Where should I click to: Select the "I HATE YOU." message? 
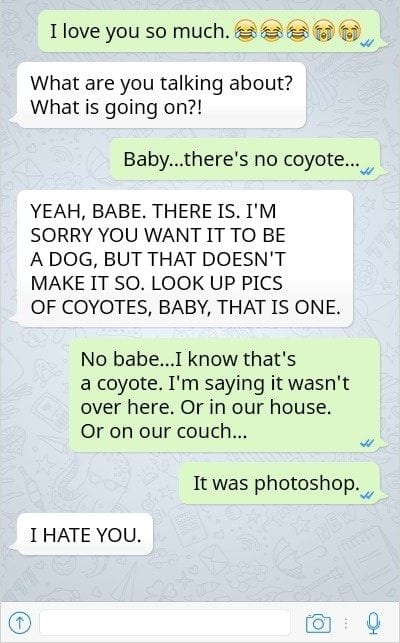coord(85,535)
